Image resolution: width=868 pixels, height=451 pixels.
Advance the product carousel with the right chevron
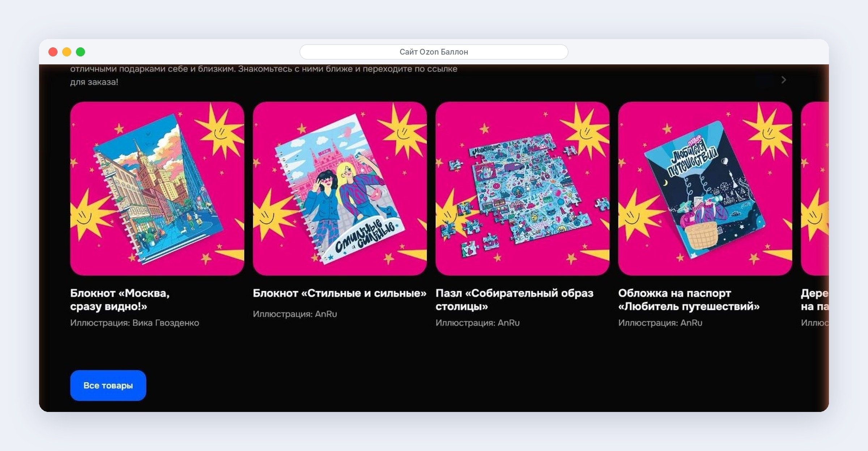point(783,80)
